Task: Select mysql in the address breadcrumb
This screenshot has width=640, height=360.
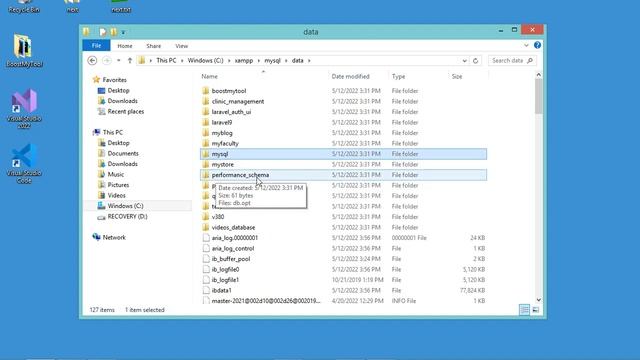Action: click(272, 60)
